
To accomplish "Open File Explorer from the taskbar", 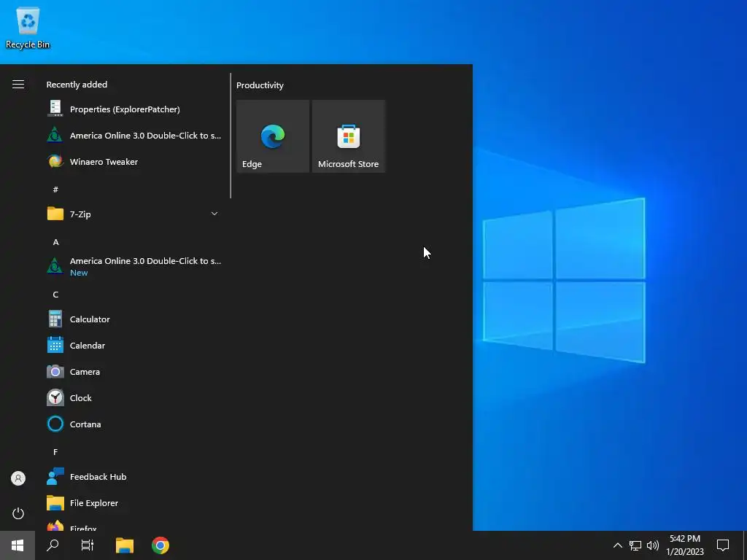I will point(125,545).
